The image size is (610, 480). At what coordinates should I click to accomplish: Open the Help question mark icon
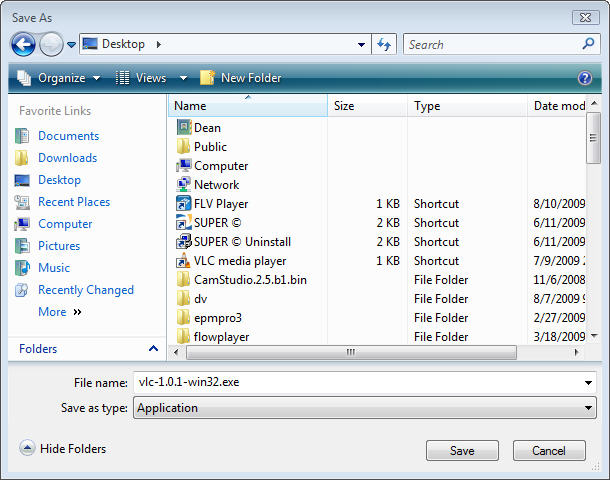point(585,78)
